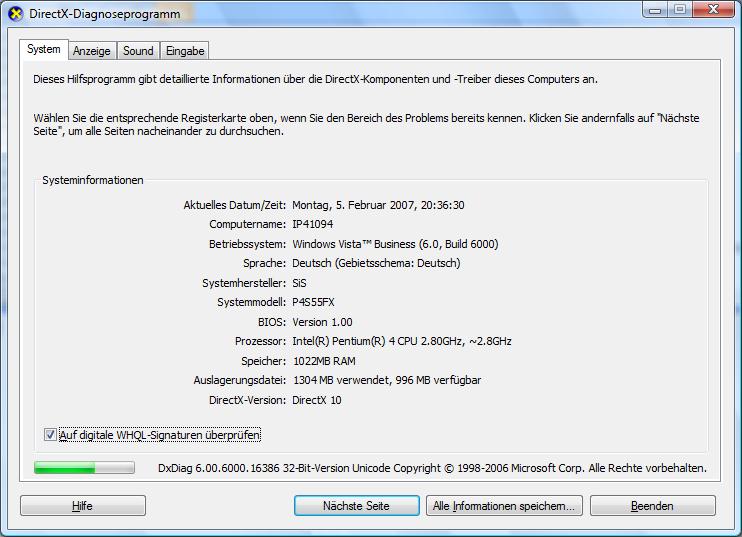
Task: Click the Nächste Seite button
Action: coord(356,506)
